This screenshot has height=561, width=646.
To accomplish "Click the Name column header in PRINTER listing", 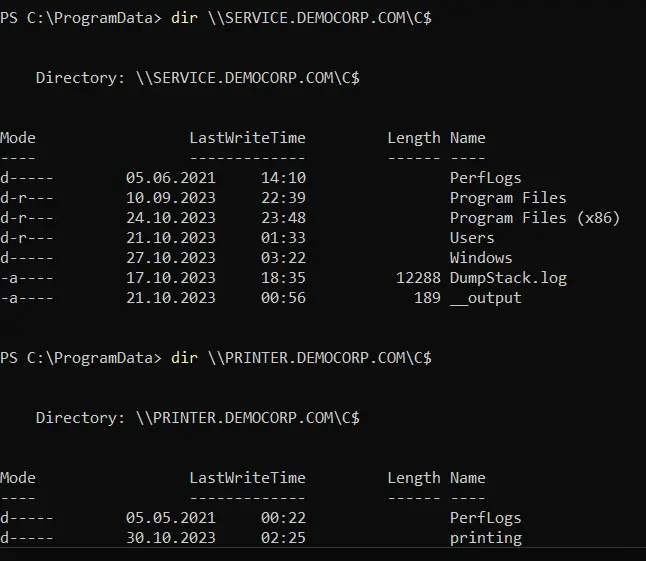I will 467,478.
